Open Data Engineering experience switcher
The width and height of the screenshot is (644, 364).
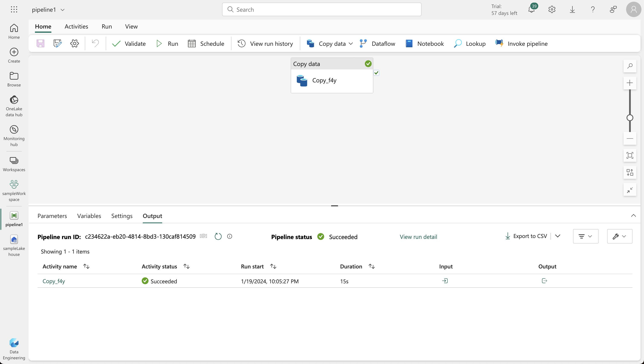tap(14, 349)
